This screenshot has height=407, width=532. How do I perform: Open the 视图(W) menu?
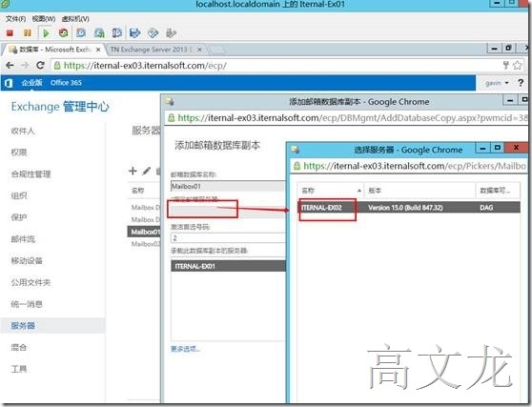tap(44, 19)
